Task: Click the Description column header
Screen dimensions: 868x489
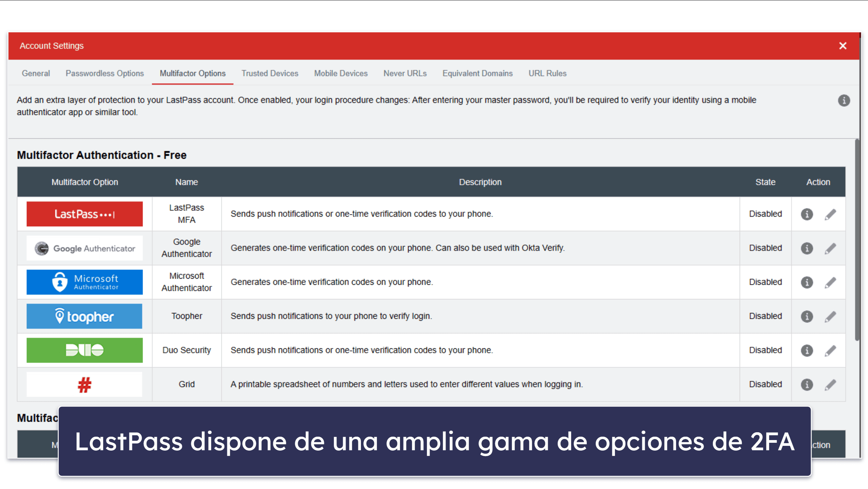Action: click(x=480, y=182)
